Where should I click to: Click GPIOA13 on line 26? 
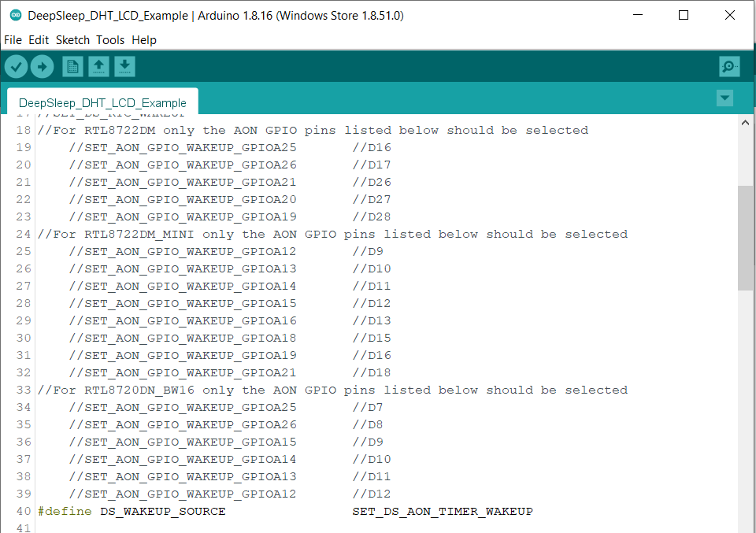tap(269, 269)
